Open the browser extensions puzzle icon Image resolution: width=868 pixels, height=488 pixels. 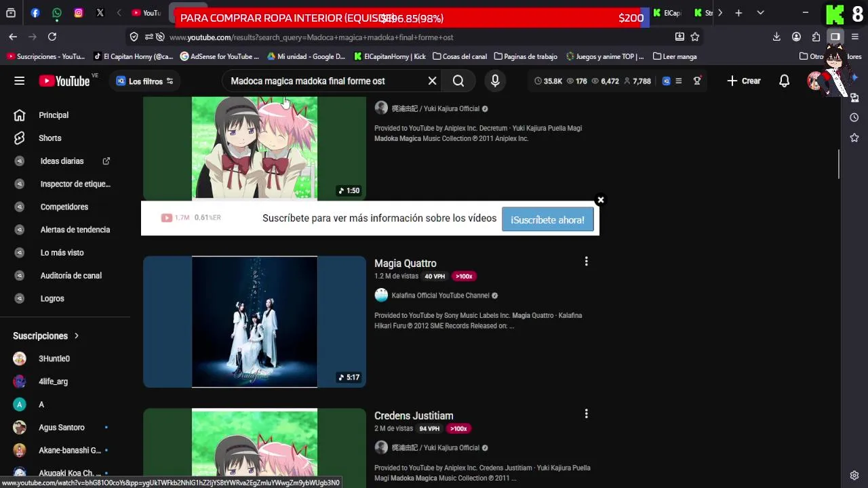[816, 37]
